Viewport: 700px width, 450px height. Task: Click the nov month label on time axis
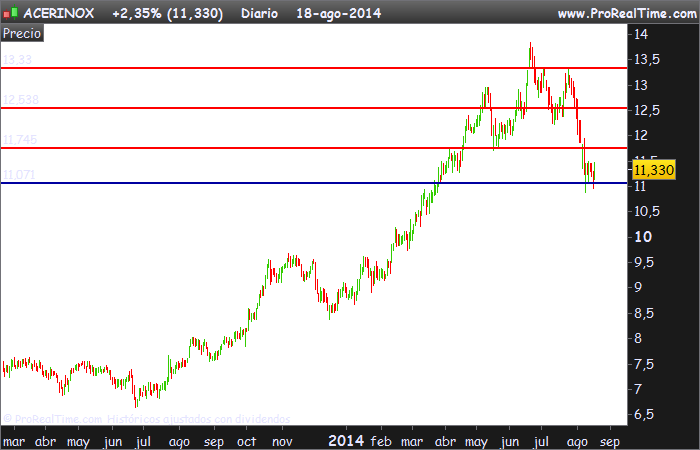point(282,442)
